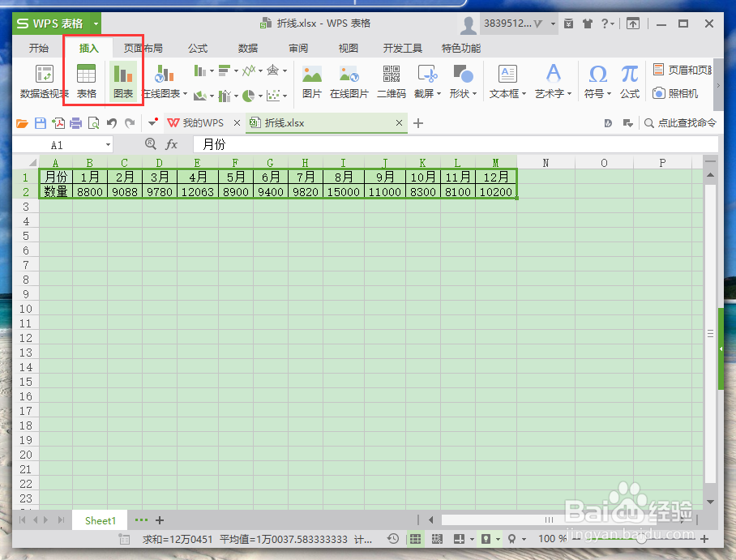Click the 页眉和页脚 header footer button

683,70
